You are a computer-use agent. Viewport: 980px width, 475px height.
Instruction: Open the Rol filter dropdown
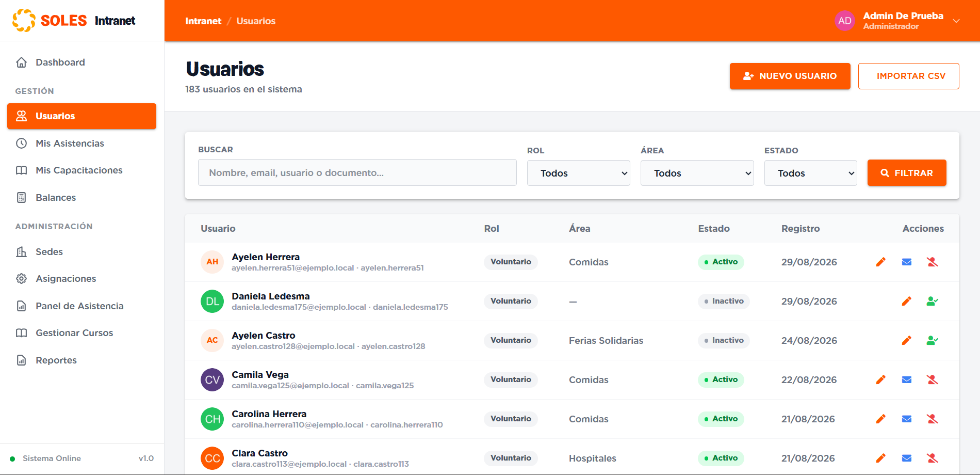578,173
